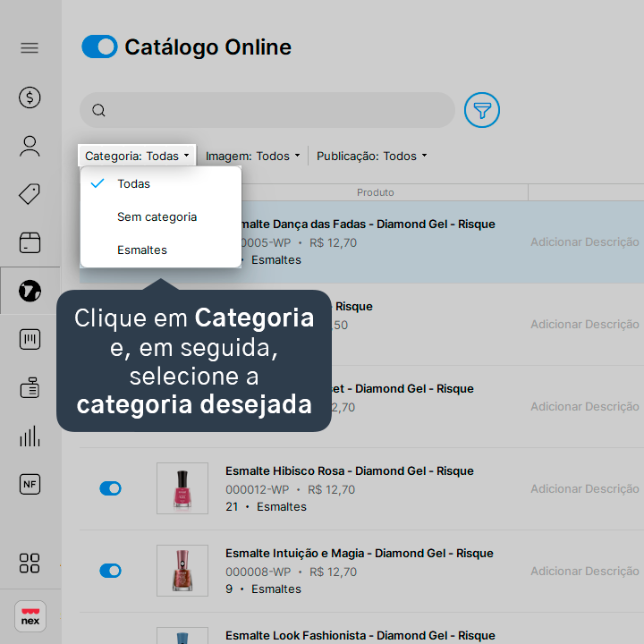Viewport: 644px width, 644px height.
Task: Select the online catalog globe icon
Action: click(x=30, y=291)
